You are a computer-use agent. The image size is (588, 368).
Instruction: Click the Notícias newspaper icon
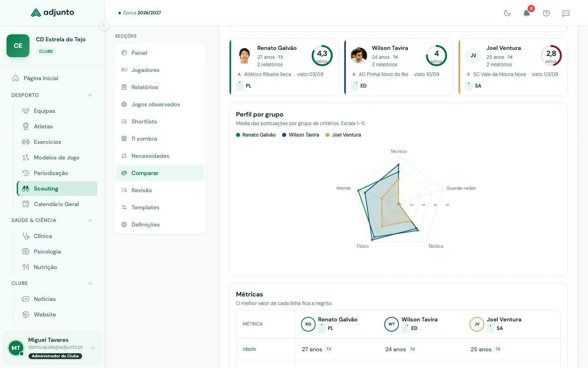pyautogui.click(x=26, y=299)
